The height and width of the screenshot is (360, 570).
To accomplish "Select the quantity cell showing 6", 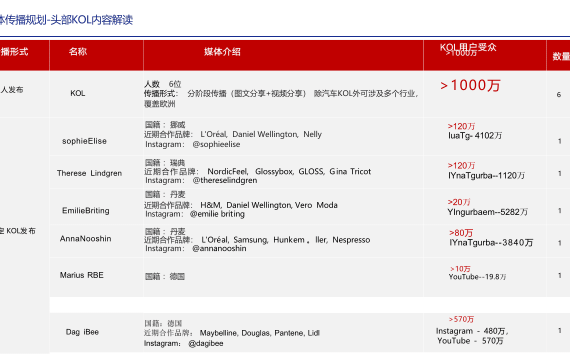I will [x=558, y=95].
